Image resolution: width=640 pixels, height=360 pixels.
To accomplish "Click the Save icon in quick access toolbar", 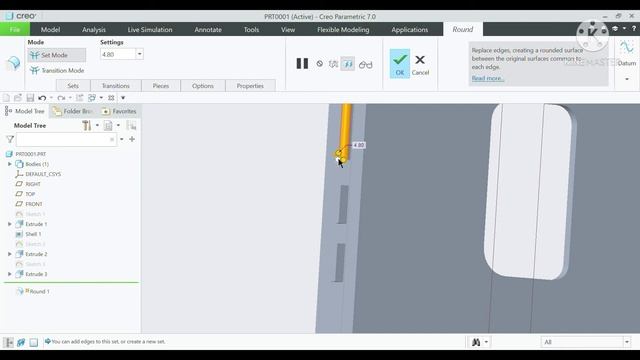I will click(x=30, y=98).
